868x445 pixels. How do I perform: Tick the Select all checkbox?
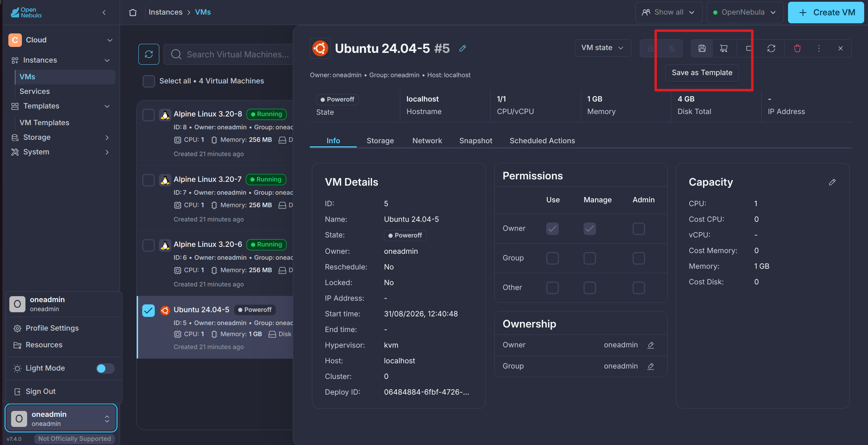[149, 81]
